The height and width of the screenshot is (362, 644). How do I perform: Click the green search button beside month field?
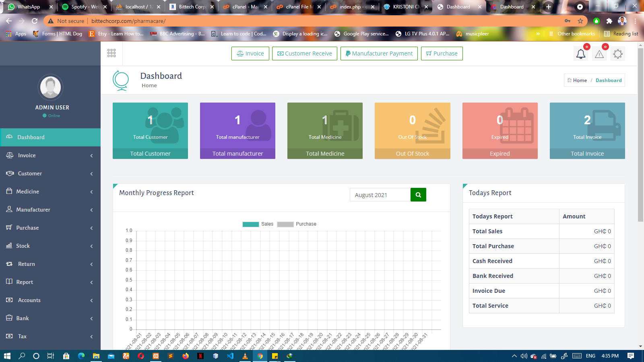418,195
